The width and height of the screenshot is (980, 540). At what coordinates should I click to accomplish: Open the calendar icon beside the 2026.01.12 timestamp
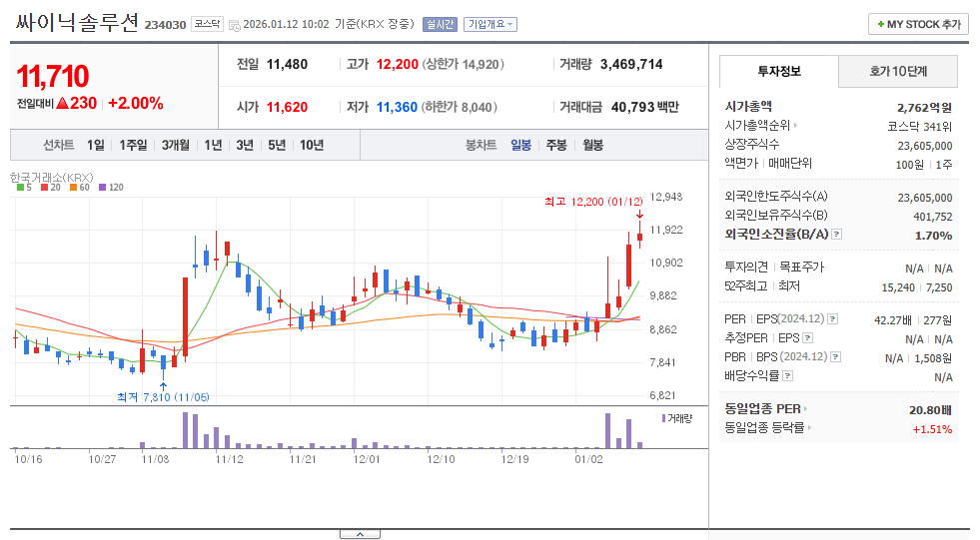coord(235,25)
